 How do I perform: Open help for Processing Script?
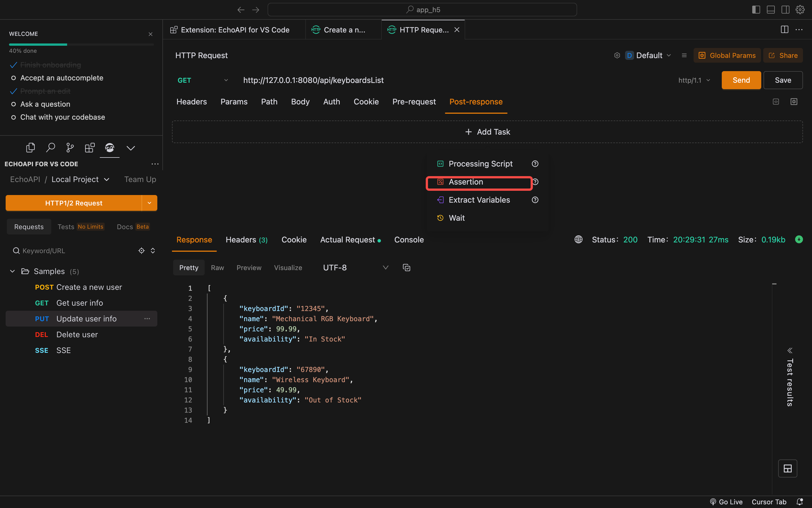[535, 164]
